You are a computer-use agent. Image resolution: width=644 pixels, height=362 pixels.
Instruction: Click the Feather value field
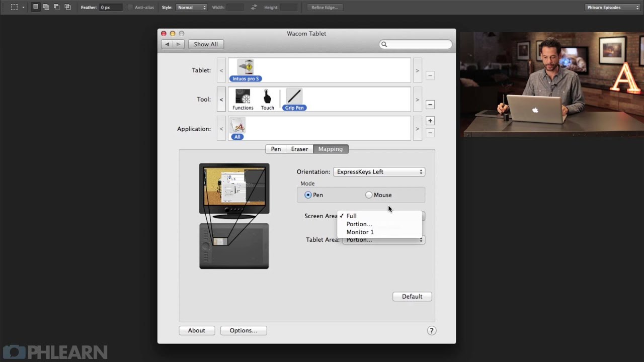[x=111, y=8]
